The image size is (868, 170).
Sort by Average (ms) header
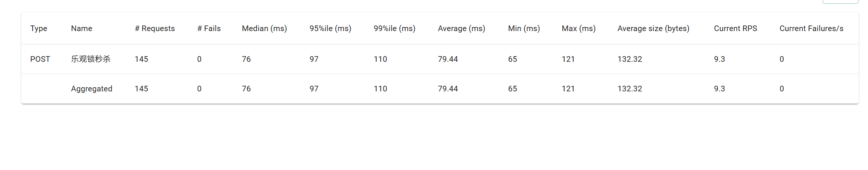[x=461, y=28]
